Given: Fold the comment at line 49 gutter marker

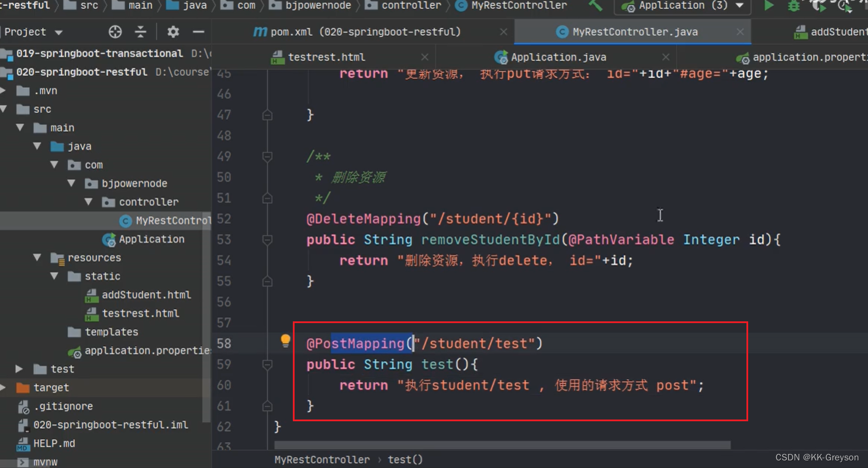Looking at the screenshot, I should [x=268, y=157].
